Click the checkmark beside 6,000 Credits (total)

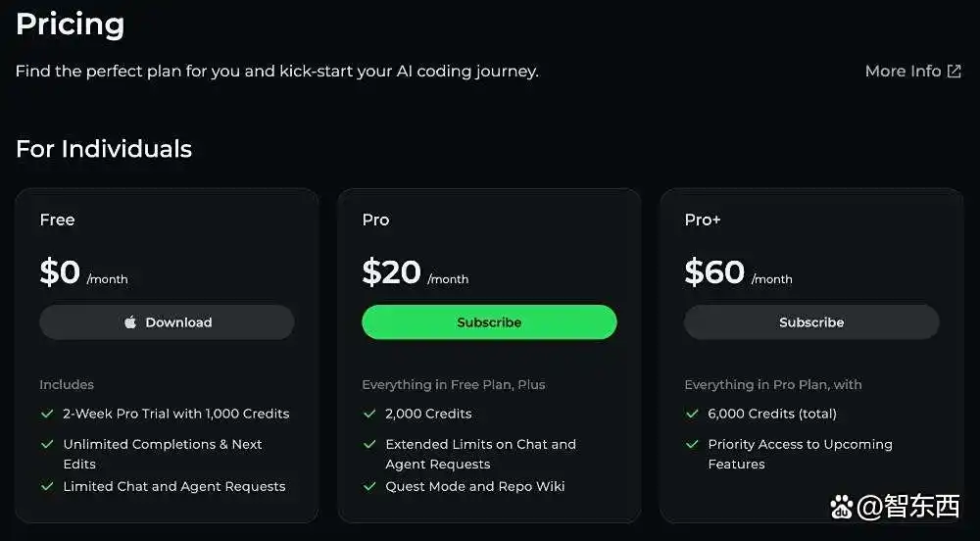(x=692, y=414)
